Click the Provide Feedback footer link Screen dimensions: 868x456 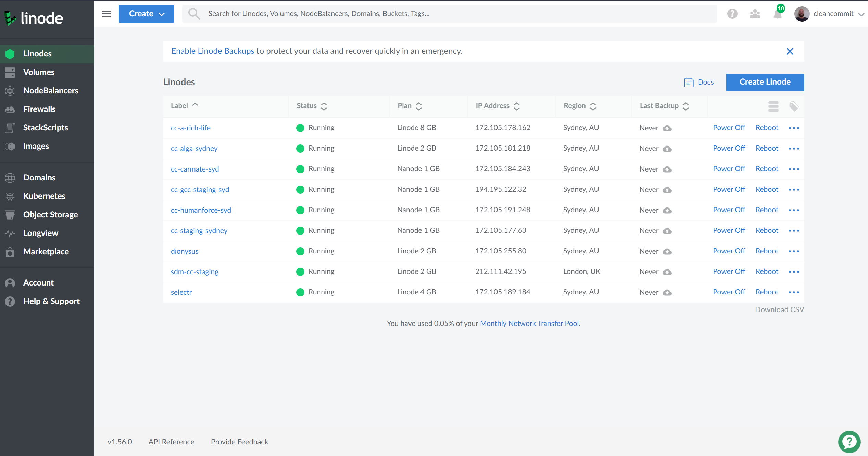pos(239,442)
